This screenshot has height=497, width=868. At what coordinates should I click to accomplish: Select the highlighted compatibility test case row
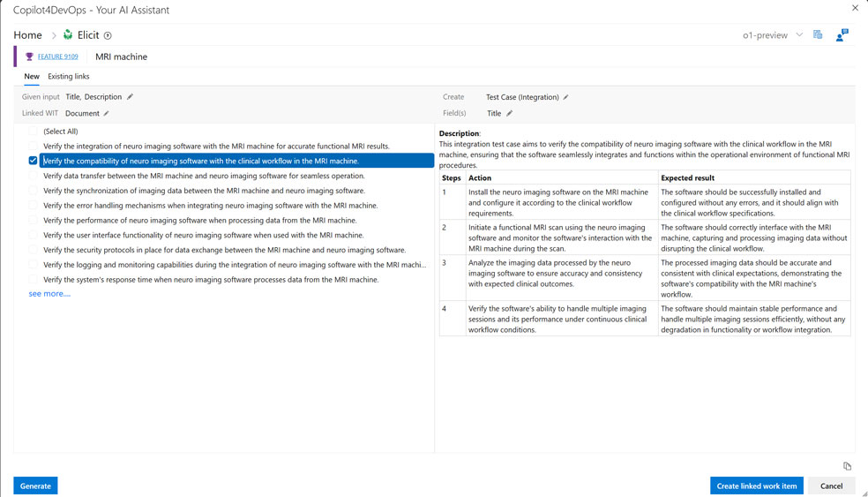(236, 161)
